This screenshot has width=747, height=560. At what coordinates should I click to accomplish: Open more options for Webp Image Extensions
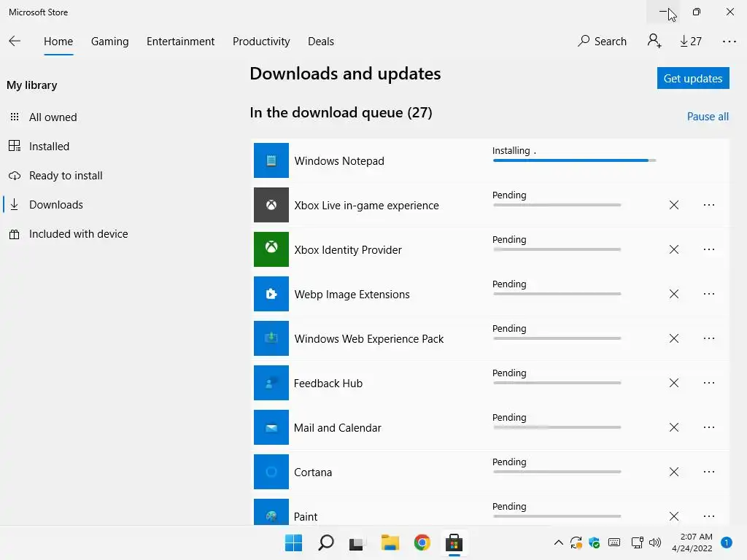(709, 294)
